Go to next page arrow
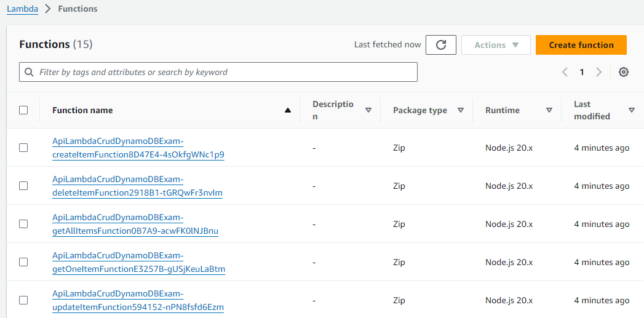This screenshot has height=318, width=644. (x=598, y=72)
